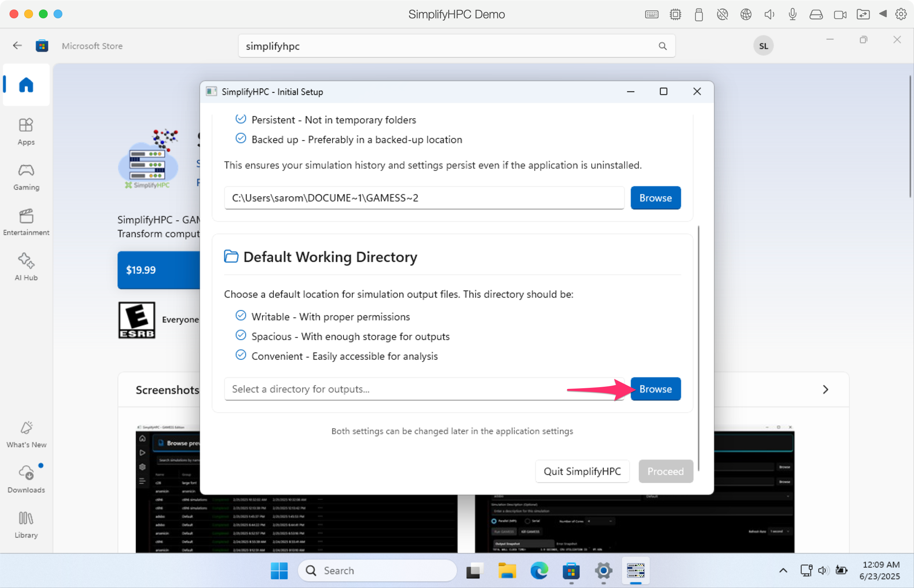Viewport: 914px width, 588px height.
Task: Open the AI Hub section
Action: [26, 267]
